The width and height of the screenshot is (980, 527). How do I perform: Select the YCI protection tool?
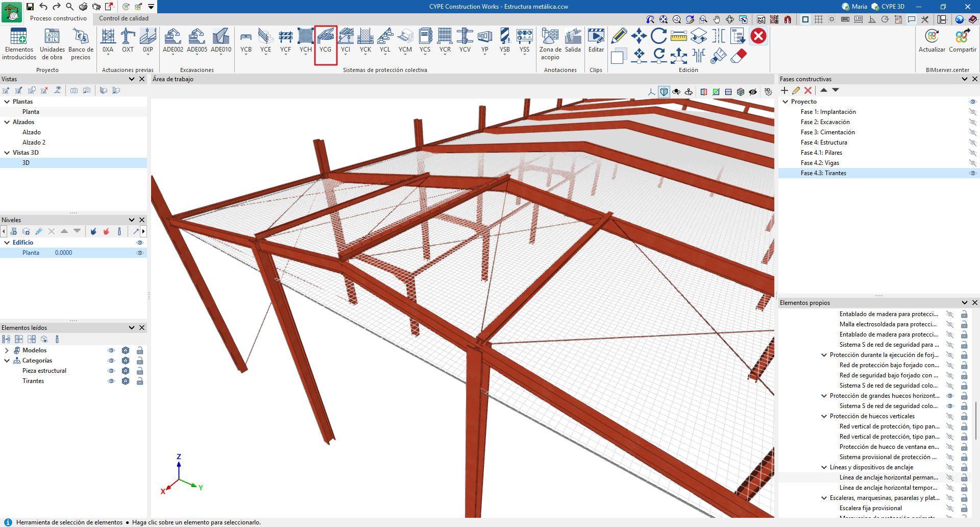[346, 41]
